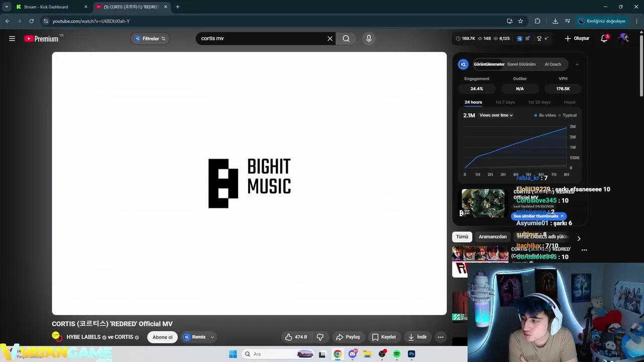Open the notifications bell

click(604, 39)
